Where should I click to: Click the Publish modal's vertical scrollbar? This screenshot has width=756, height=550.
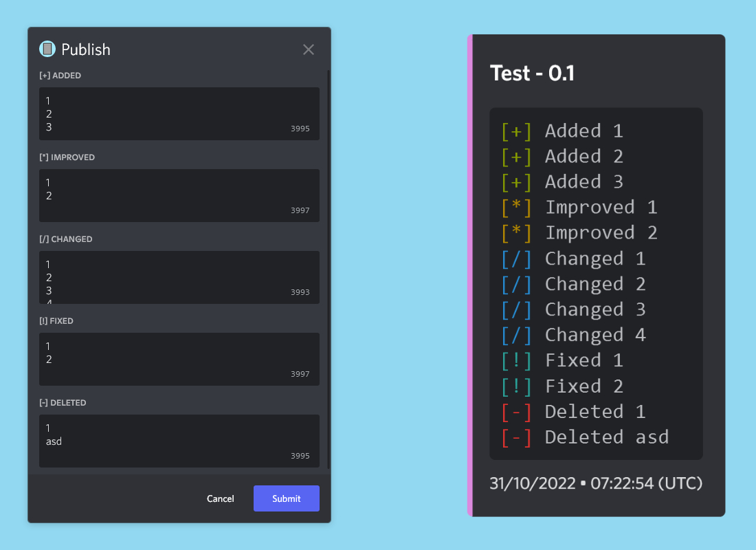pyautogui.click(x=329, y=268)
